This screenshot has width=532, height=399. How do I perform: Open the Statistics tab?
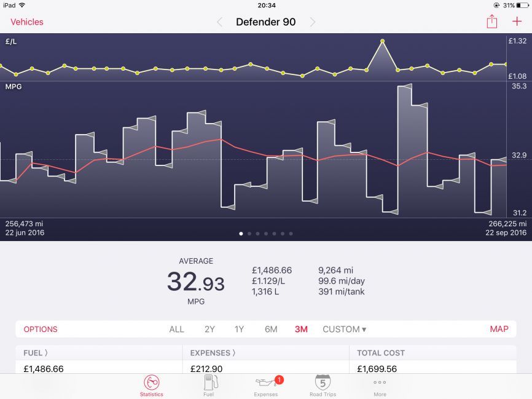click(152, 386)
